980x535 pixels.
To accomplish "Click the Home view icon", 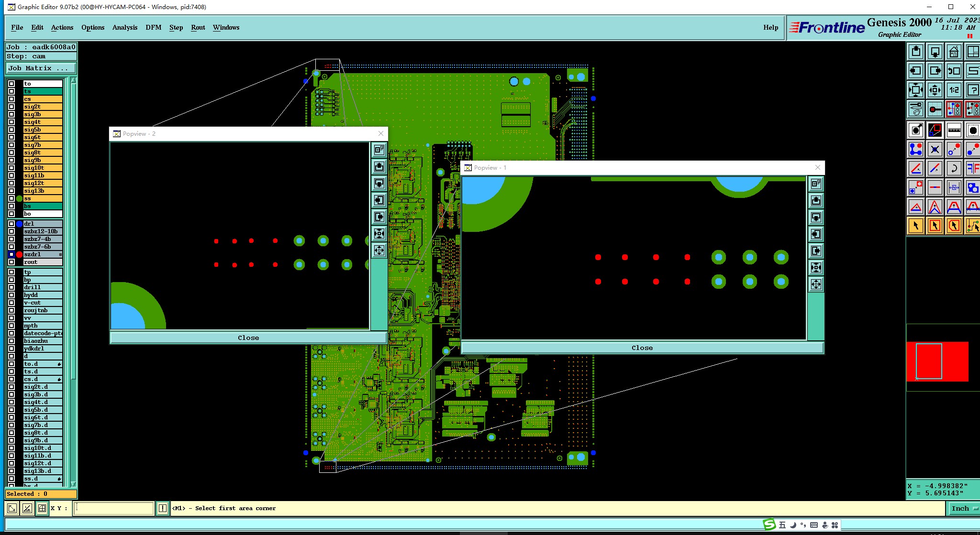I will point(954,52).
